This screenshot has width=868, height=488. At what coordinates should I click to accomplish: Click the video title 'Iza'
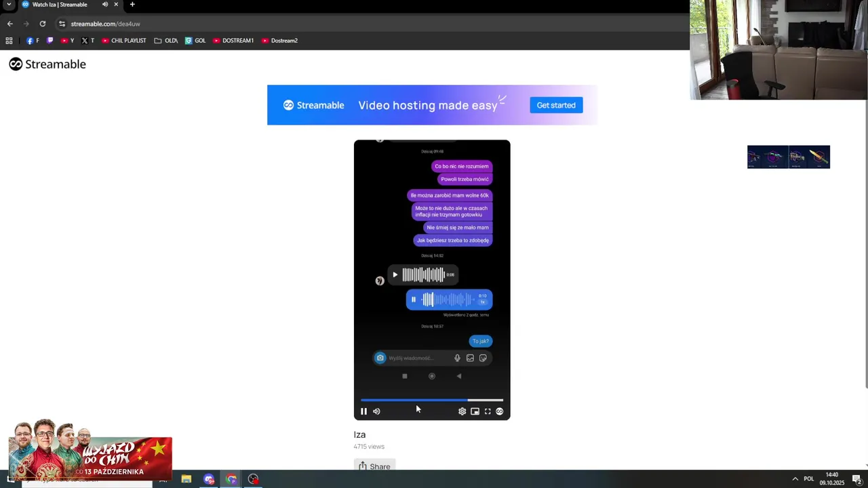click(x=359, y=434)
